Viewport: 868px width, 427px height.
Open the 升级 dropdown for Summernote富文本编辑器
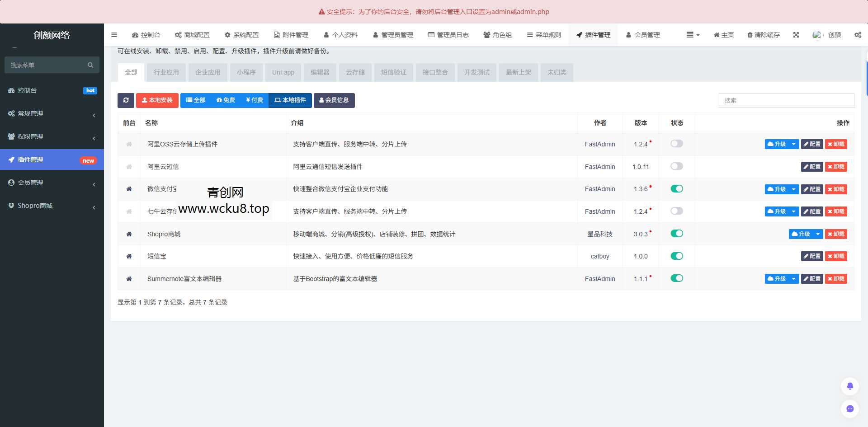793,279
